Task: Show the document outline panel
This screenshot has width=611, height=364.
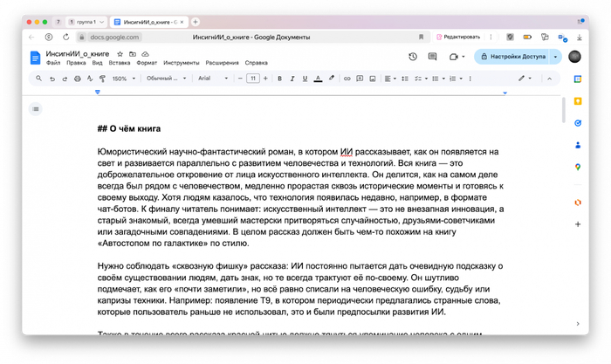Action: pos(36,109)
